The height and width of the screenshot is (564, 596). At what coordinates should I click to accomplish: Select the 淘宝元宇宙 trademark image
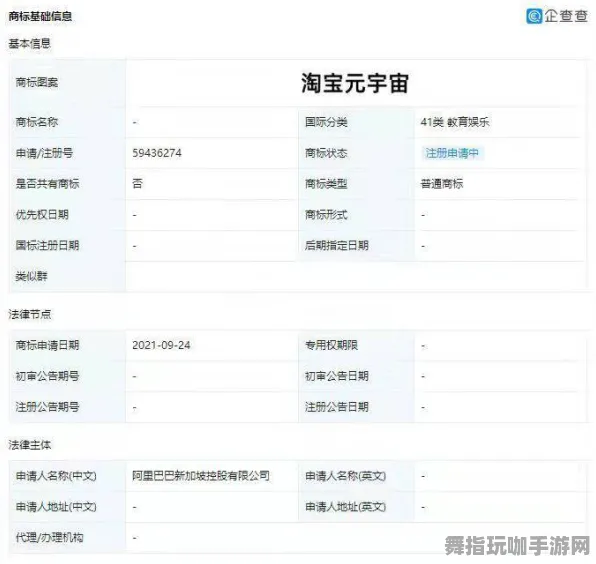point(355,83)
